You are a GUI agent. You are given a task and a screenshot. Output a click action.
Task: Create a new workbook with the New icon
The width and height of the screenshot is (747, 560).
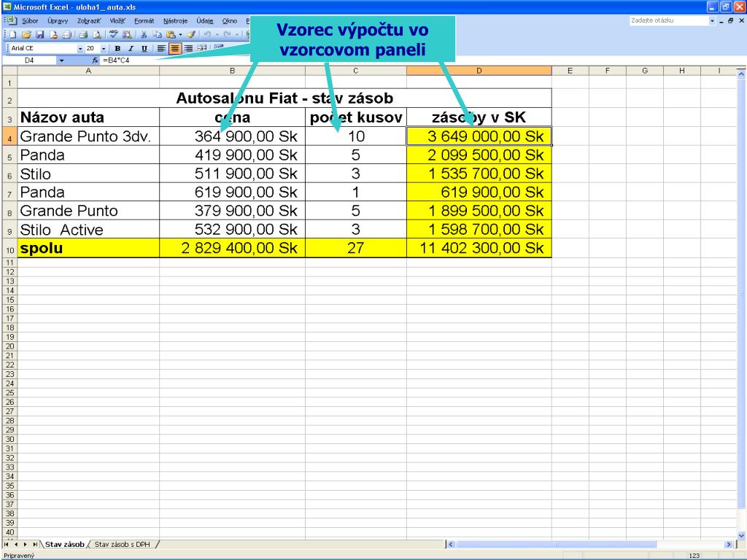[x=13, y=35]
